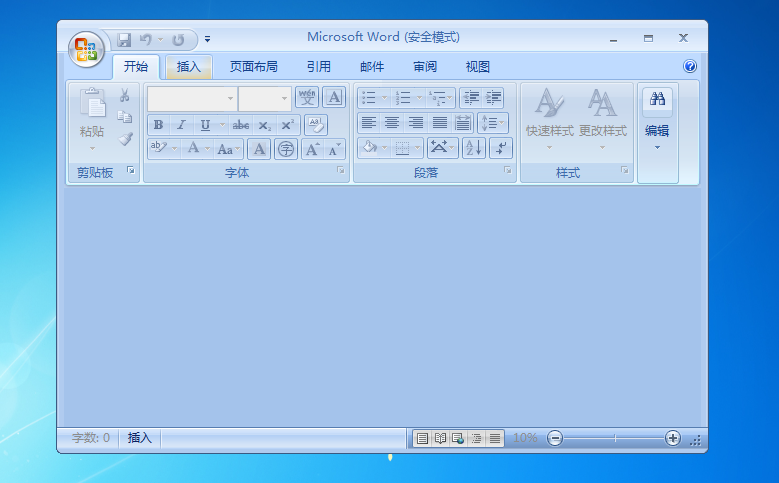Open the 快速样式 gallery

tap(549, 119)
